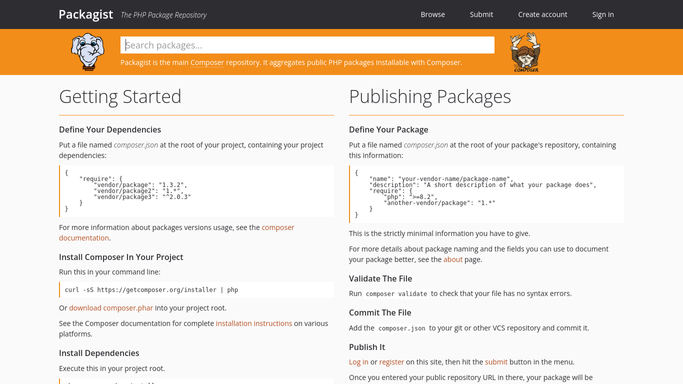The width and height of the screenshot is (683, 384).
Task: Follow the download composer.phar link
Action: [111, 308]
